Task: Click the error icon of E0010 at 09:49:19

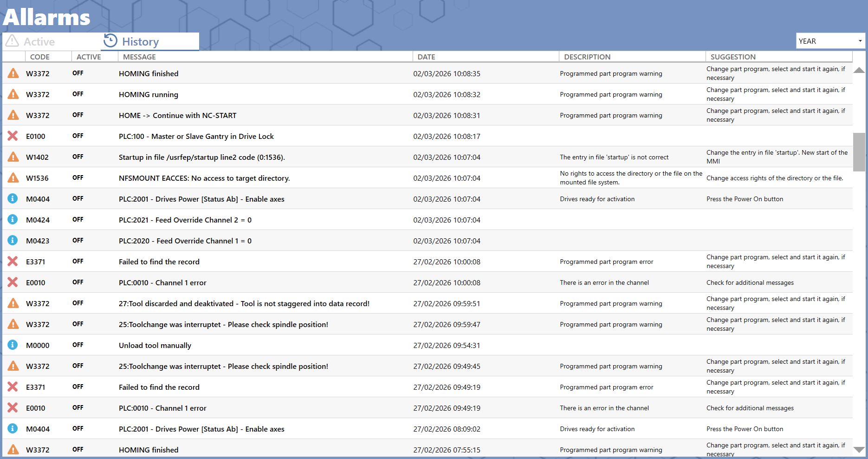Action: pyautogui.click(x=13, y=408)
